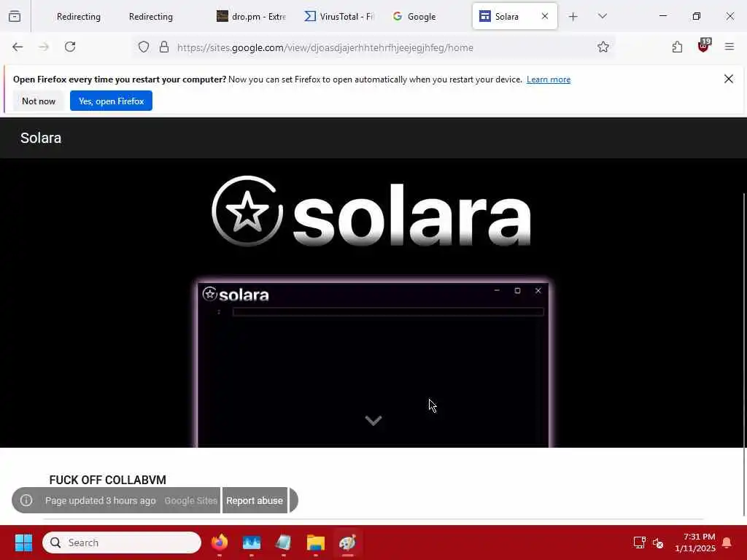Click Page updated 3 hours ago text
747x560 pixels.
[x=101, y=500]
